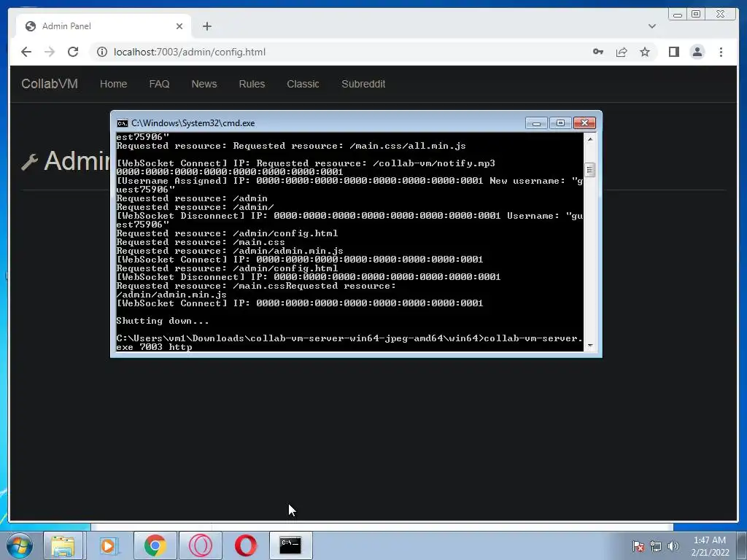Open Chrome profile avatar
This screenshot has height=560, width=747.
(x=697, y=52)
